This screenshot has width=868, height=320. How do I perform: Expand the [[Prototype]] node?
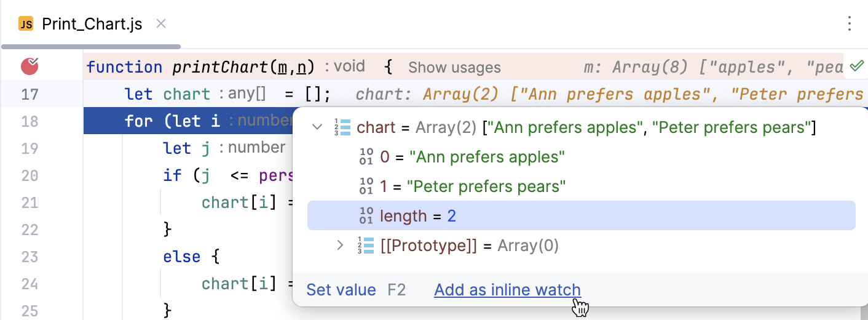[x=340, y=246]
